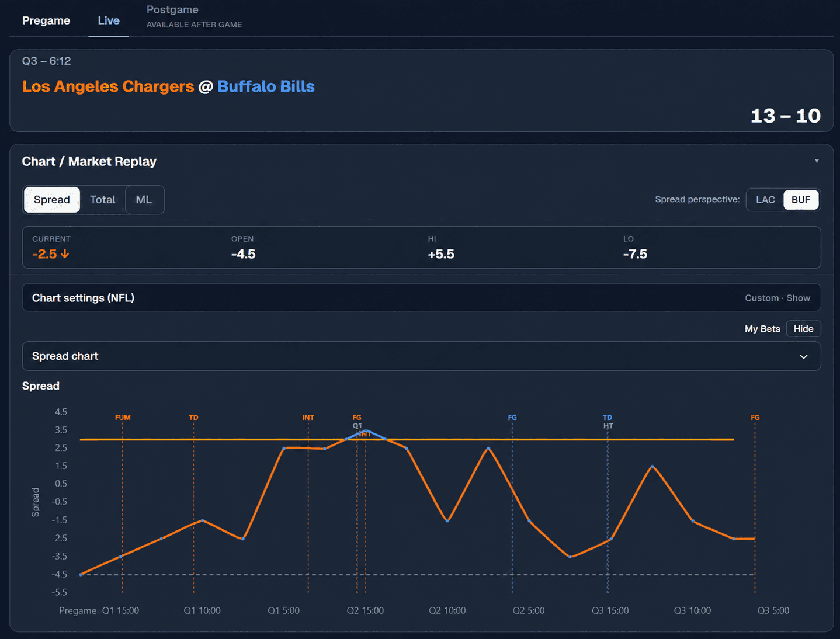Click the orange FG marker above Q1 label

[x=357, y=418]
